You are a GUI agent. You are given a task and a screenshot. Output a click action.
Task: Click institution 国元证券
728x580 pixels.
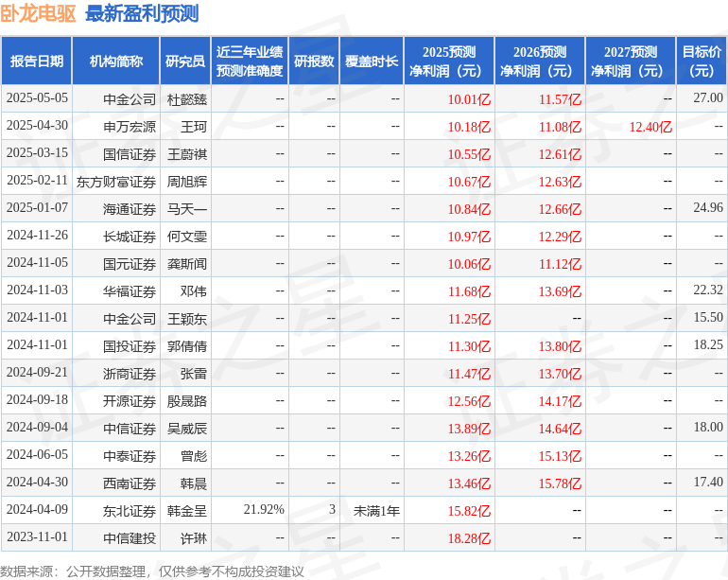click(x=130, y=264)
